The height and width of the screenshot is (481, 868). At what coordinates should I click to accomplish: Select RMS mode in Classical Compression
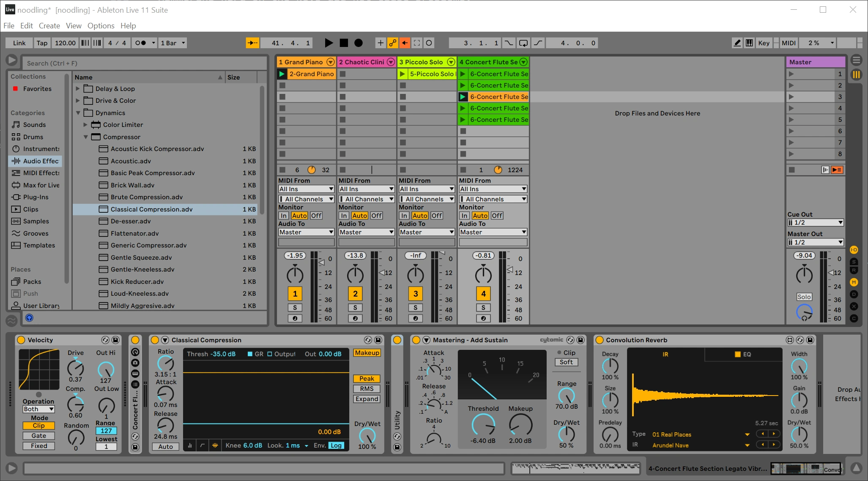click(367, 389)
